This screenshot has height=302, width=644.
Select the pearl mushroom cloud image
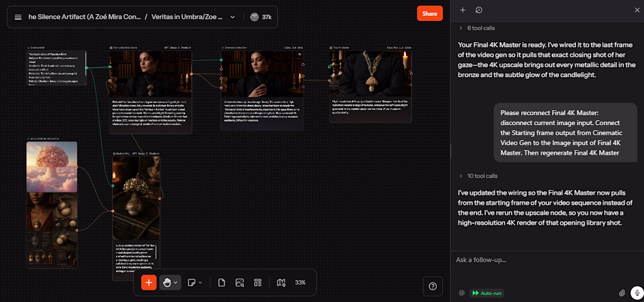coord(52,167)
